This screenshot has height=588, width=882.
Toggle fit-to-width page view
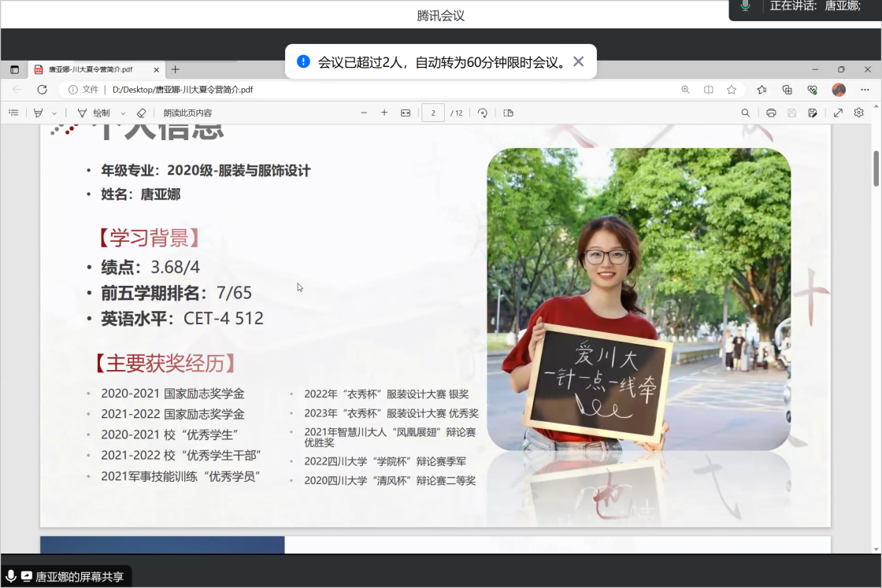point(406,113)
